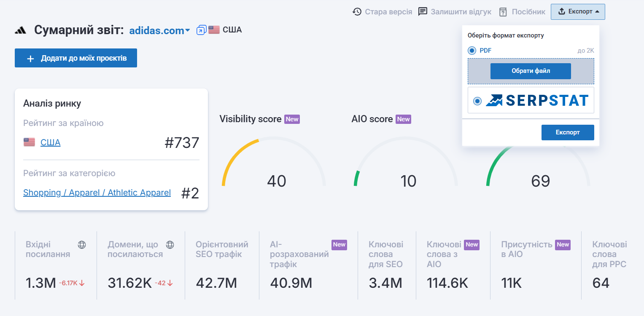This screenshot has height=316, width=644.
Task: Click the open-in-new-tab icon beside adidas.com
Action: (x=201, y=30)
